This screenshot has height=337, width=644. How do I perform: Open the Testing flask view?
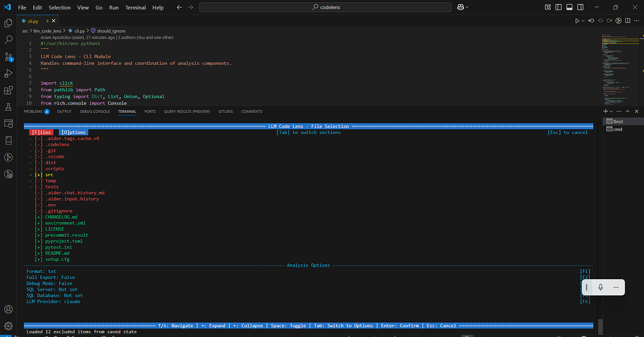coord(8,107)
